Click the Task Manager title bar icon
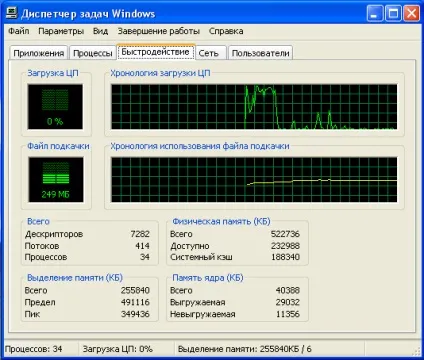The width and height of the screenshot is (424, 360). pyautogui.click(x=12, y=13)
